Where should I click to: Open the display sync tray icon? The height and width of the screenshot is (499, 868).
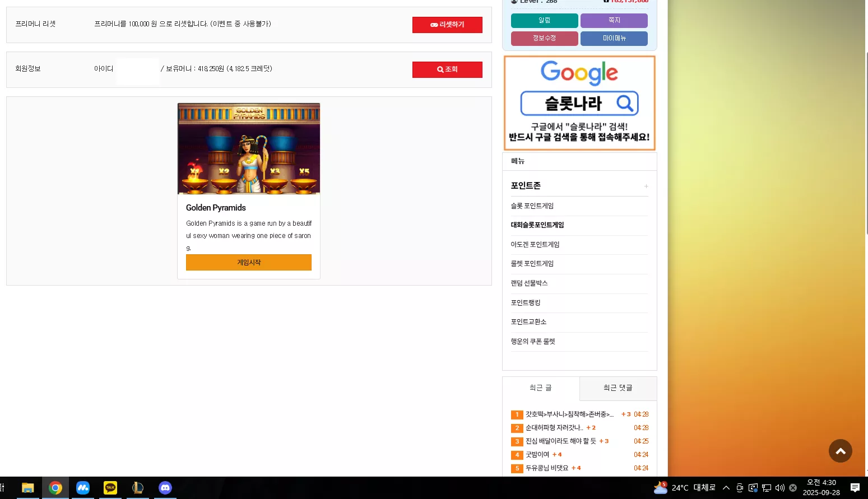point(753,488)
